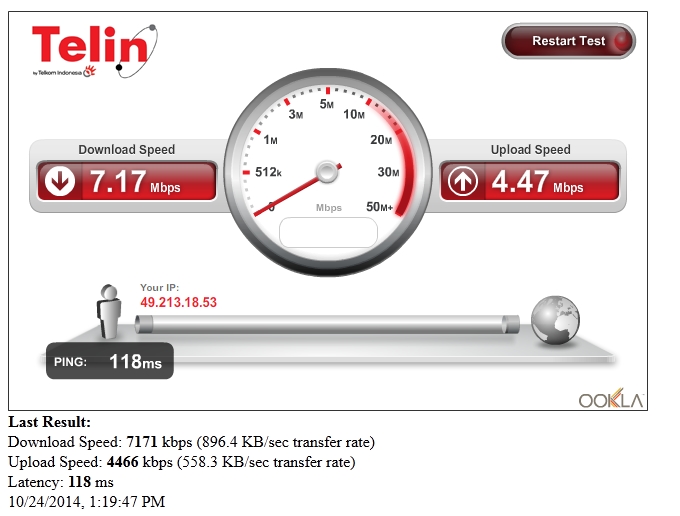Click the Latency 118 ms result line
The image size is (680, 516).
click(61, 482)
